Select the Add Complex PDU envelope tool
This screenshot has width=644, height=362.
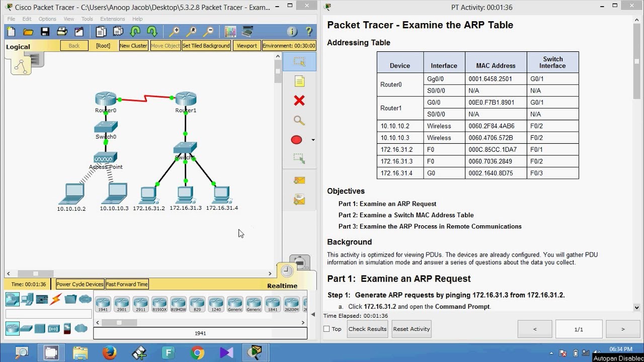coord(299,200)
